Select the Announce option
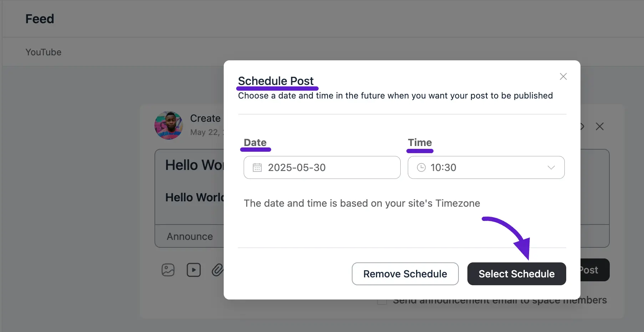Screen dimensions: 644x332 coord(190,236)
